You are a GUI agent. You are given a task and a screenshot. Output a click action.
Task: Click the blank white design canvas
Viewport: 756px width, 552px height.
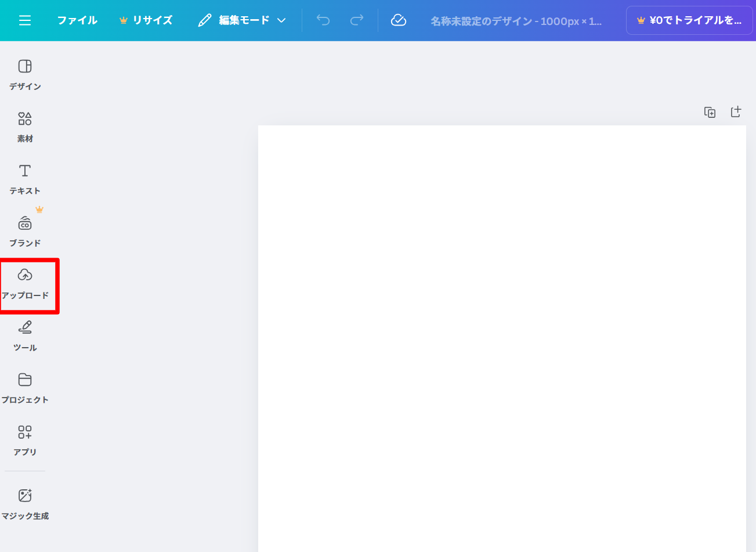pyautogui.click(x=502, y=337)
